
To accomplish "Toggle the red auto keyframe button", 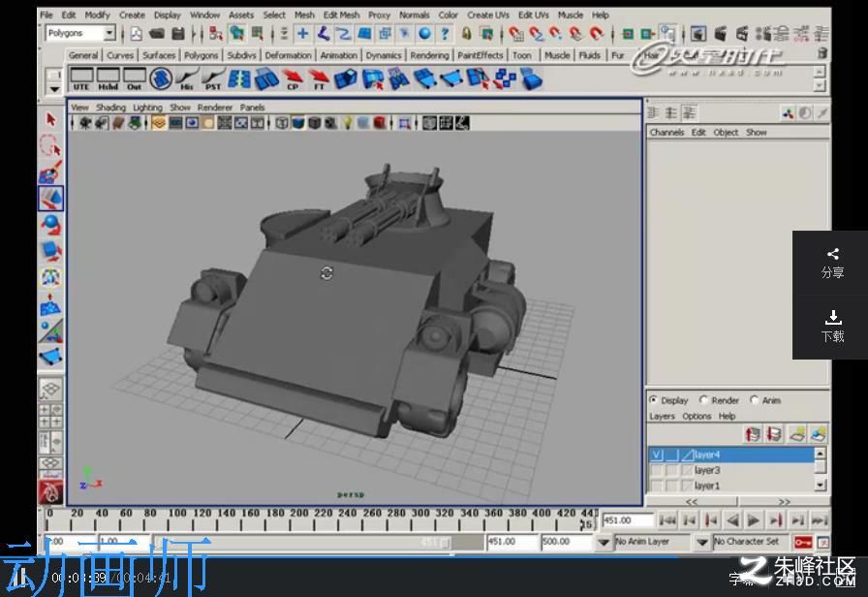I will point(803,542).
